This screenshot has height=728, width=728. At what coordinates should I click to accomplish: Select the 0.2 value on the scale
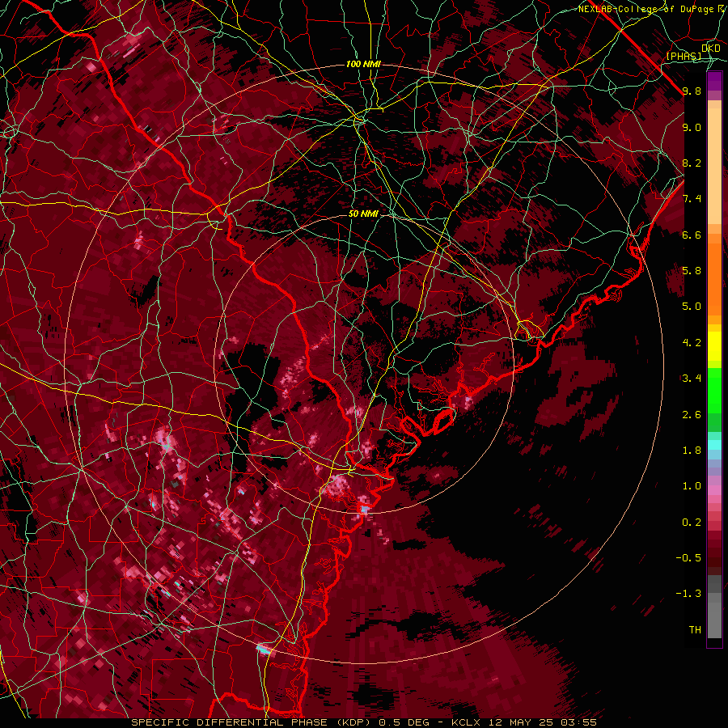pyautogui.click(x=692, y=523)
